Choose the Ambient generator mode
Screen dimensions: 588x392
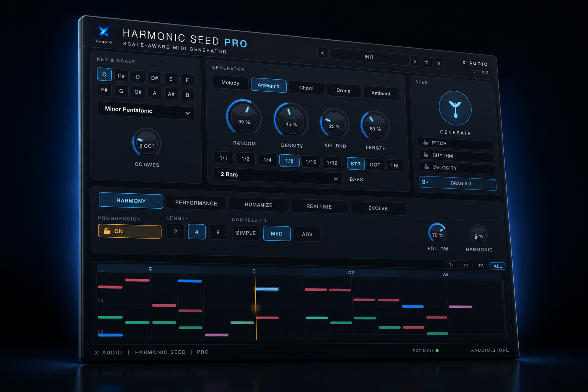(x=381, y=93)
